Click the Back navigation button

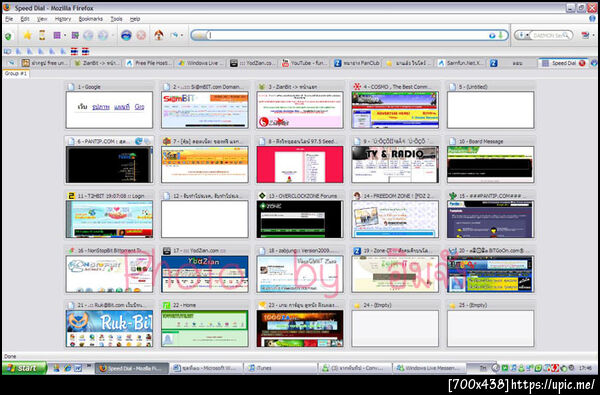coord(88,36)
